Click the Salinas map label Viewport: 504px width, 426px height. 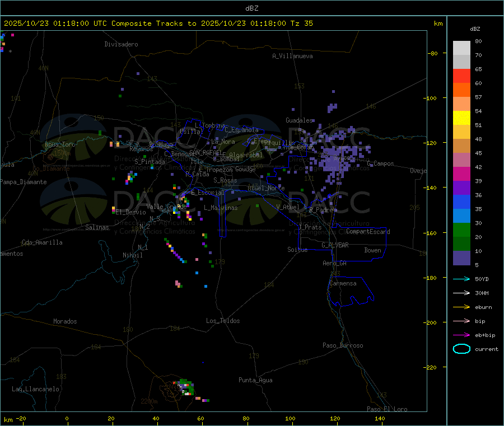tap(97, 227)
